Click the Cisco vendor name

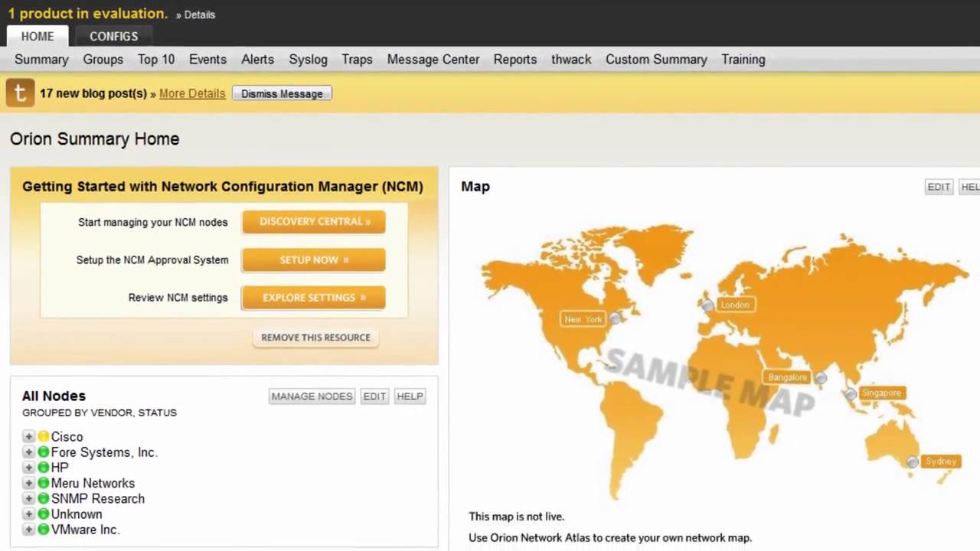coord(67,437)
